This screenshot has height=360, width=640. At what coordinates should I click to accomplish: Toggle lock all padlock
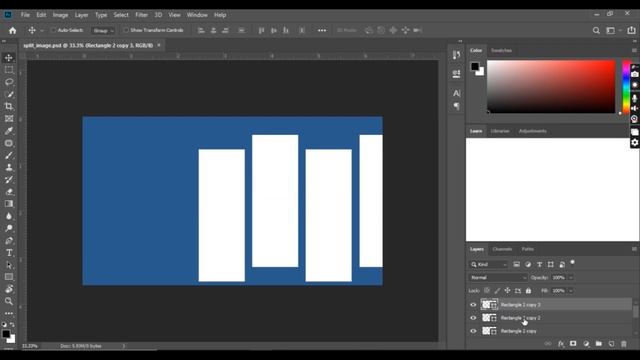pyautogui.click(x=528, y=291)
